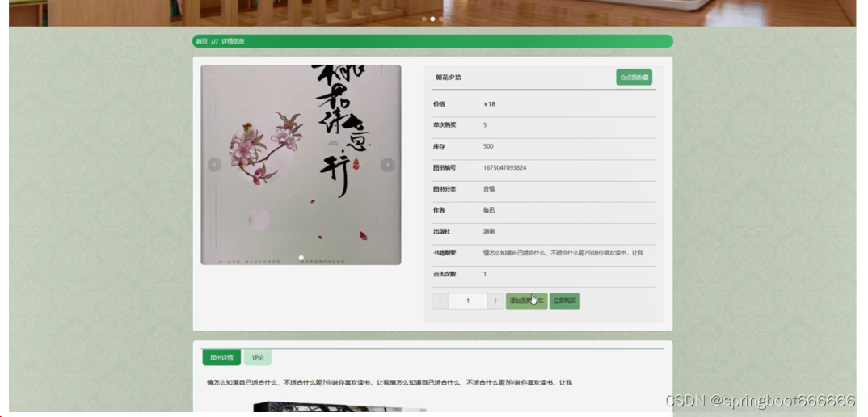This screenshot has width=868, height=417.
Task: Click the 点击次数 label
Action: 445,274
